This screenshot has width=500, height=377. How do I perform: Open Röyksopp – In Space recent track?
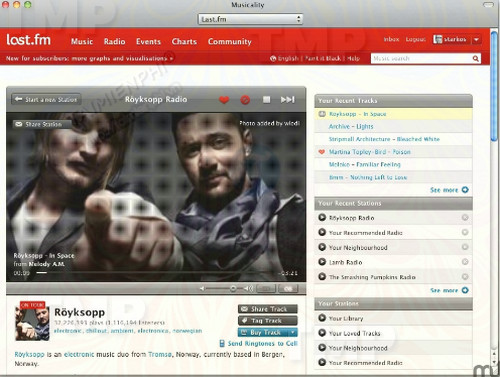point(357,114)
